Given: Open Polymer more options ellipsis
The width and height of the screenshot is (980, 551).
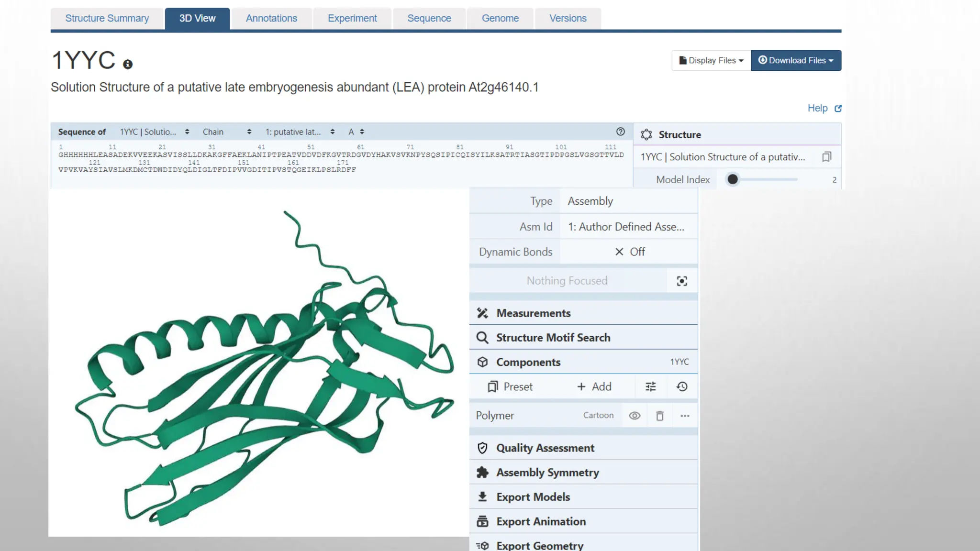Looking at the screenshot, I should (x=685, y=416).
